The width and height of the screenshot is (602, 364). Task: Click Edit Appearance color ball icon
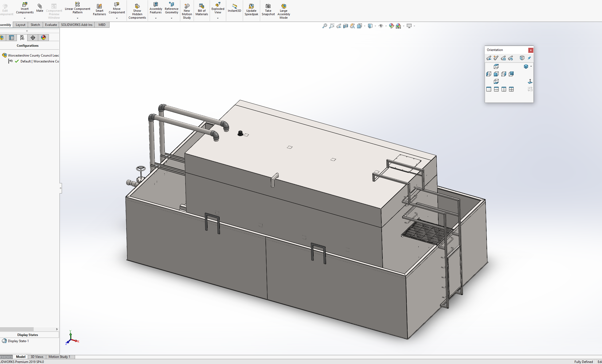coord(391,26)
